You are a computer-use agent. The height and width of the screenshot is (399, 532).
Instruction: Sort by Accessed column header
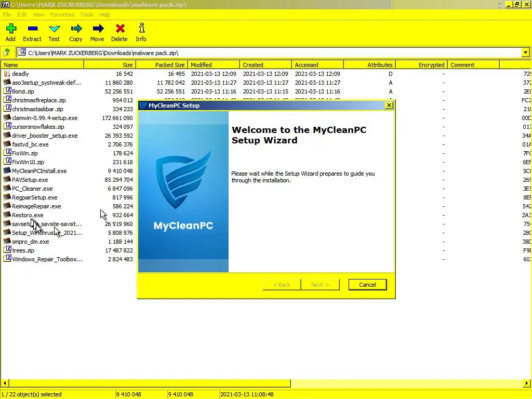pos(317,65)
